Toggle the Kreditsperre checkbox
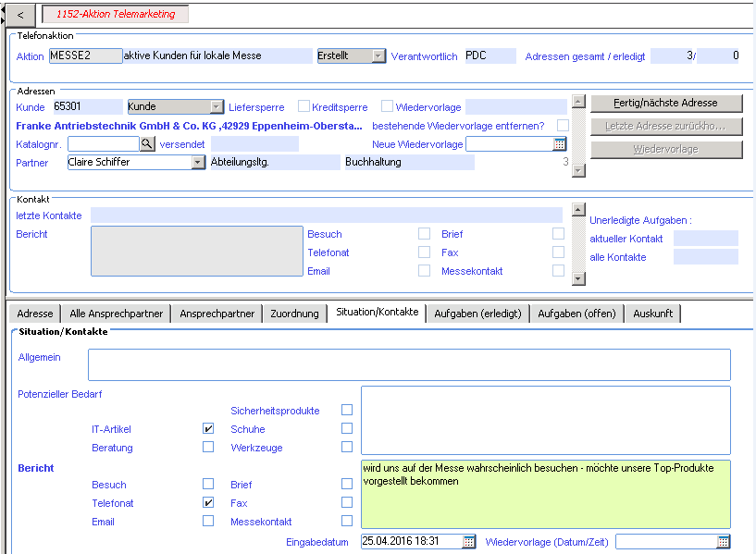Image resolution: width=756 pixels, height=554 pixels. point(387,106)
